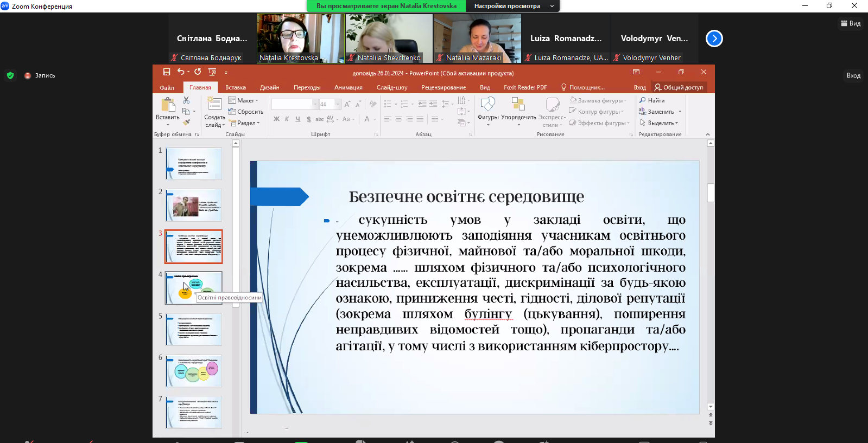Expand the bullets list dropdown arrow
The image size is (868, 443).
coord(396,104)
